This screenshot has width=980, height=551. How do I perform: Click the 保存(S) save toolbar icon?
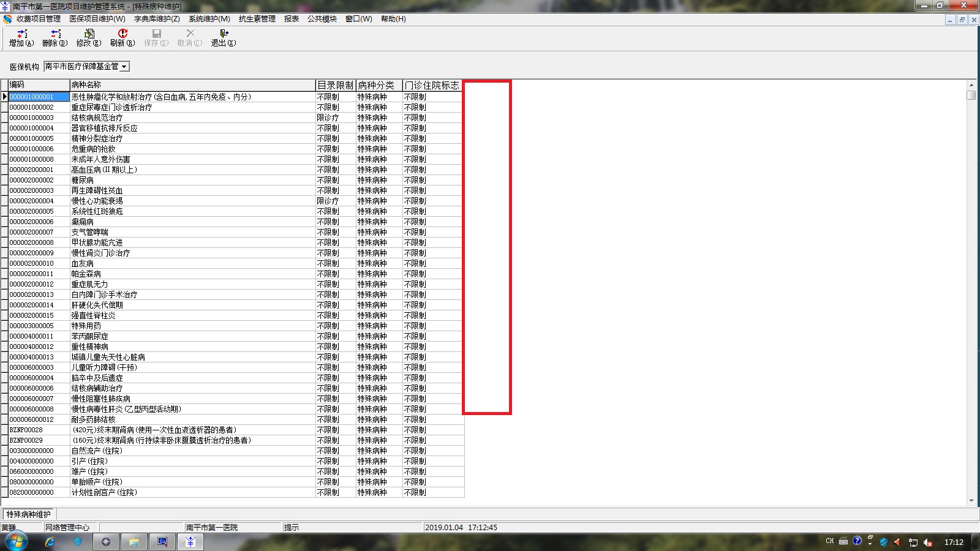tap(156, 38)
